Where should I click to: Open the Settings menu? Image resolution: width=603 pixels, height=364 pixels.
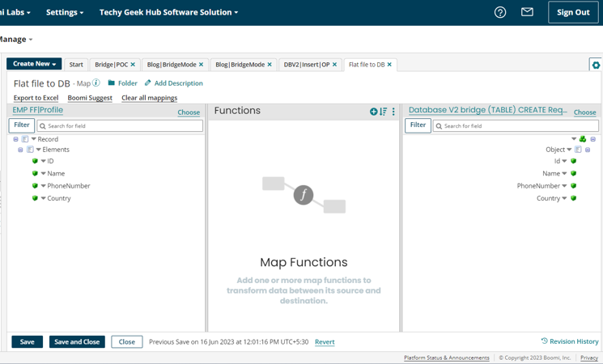[64, 12]
